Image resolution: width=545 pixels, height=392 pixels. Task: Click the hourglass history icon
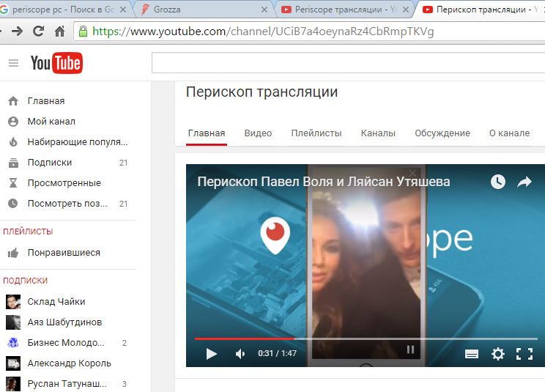coord(13,182)
